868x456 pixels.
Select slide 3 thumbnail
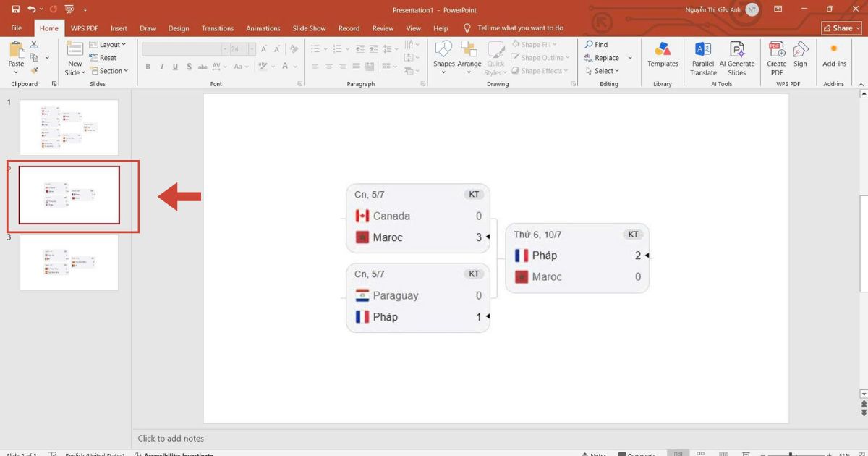(69, 262)
